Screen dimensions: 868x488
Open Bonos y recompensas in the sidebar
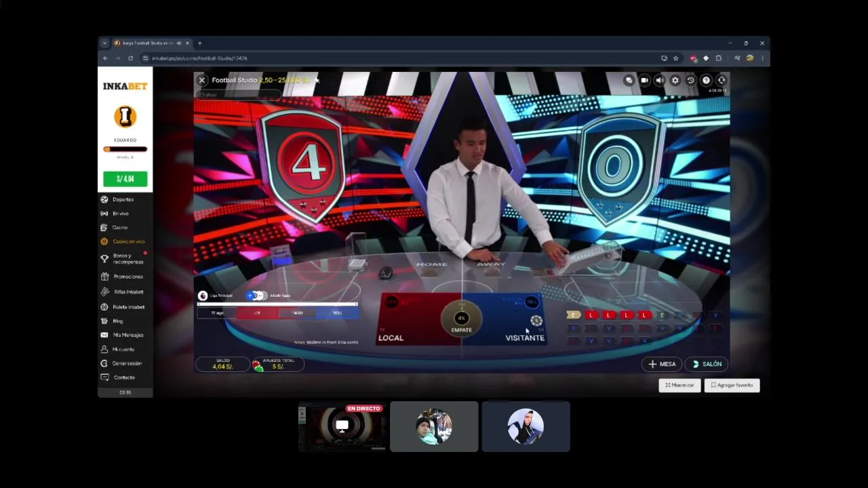[x=125, y=259]
